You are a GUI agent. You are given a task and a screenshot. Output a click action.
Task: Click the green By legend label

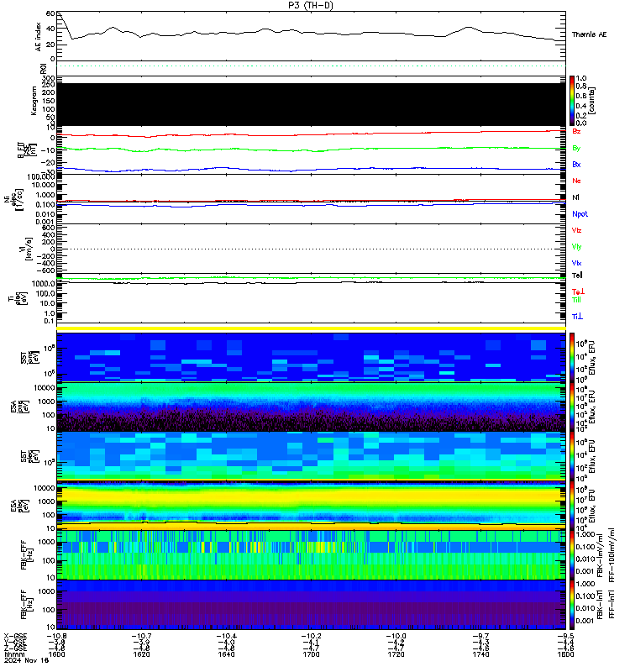(576, 148)
